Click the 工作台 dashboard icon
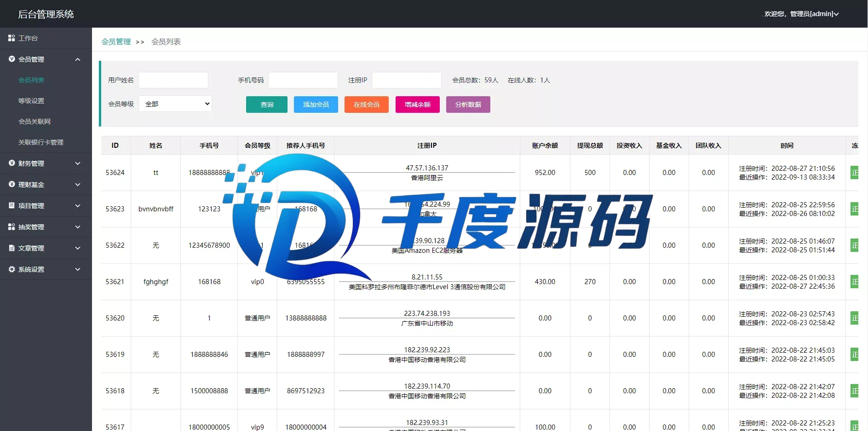The image size is (868, 431). (11, 38)
